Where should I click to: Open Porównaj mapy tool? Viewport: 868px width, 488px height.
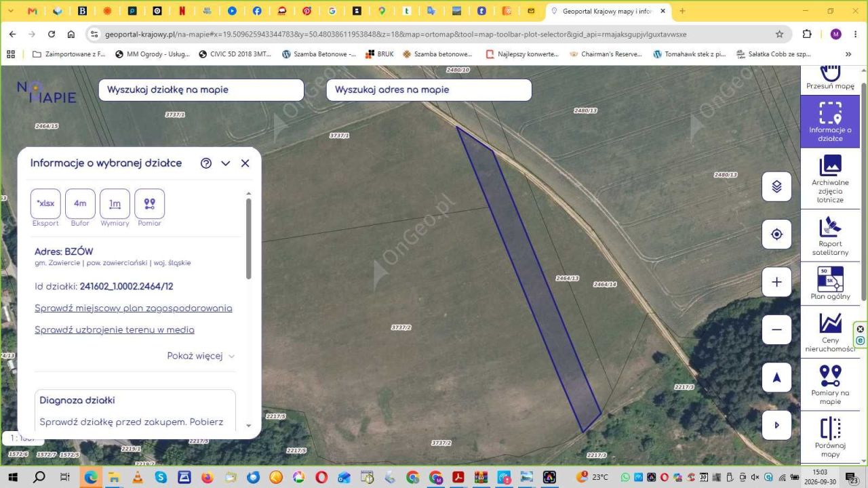point(830,437)
